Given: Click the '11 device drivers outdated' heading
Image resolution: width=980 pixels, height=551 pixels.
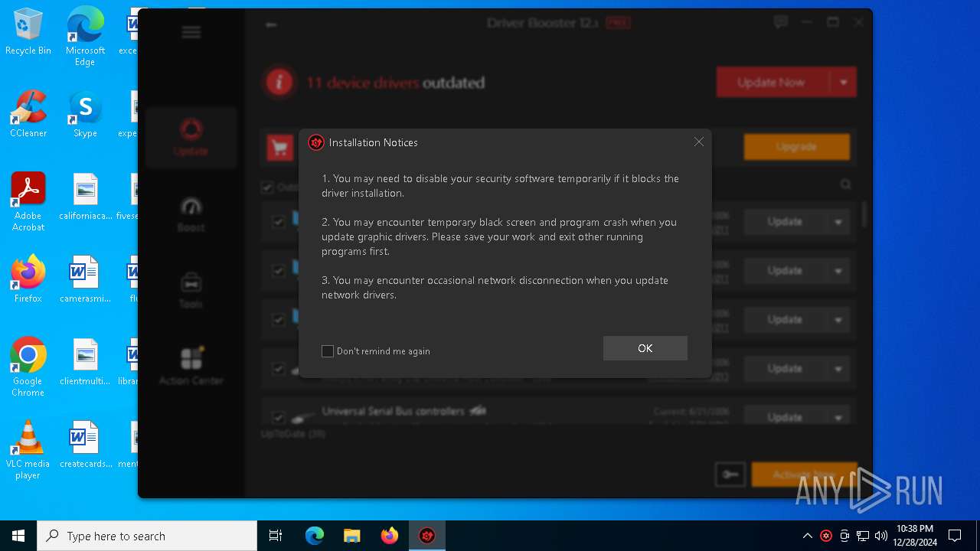Looking at the screenshot, I should coord(395,83).
